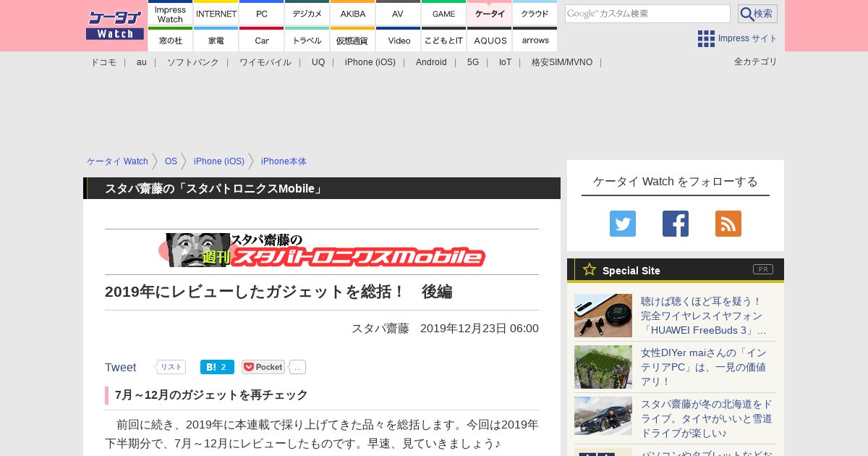Focus the Google custom search field
Image resolution: width=868 pixels, height=456 pixels.
[647, 14]
